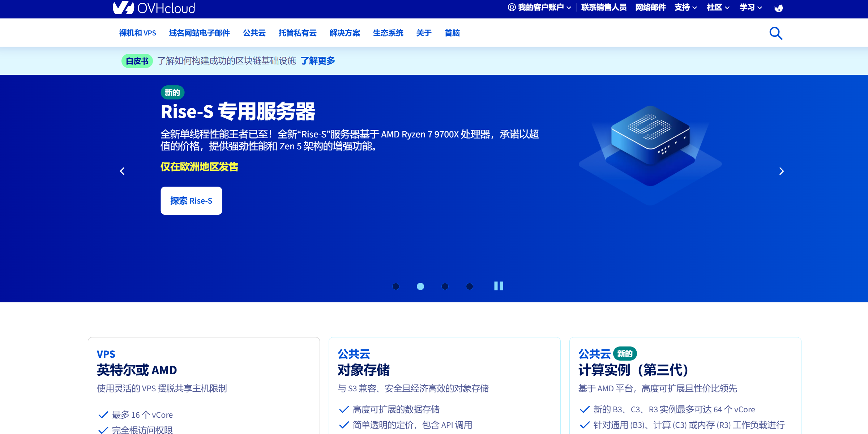This screenshot has width=868, height=434.
Task: Click the 白皮书 badge
Action: [137, 61]
